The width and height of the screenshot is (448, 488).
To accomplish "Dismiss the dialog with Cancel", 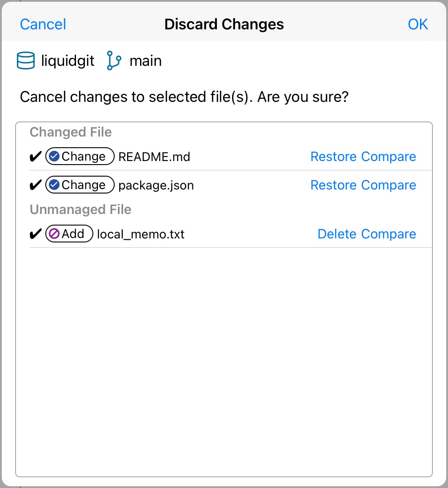I will click(43, 24).
